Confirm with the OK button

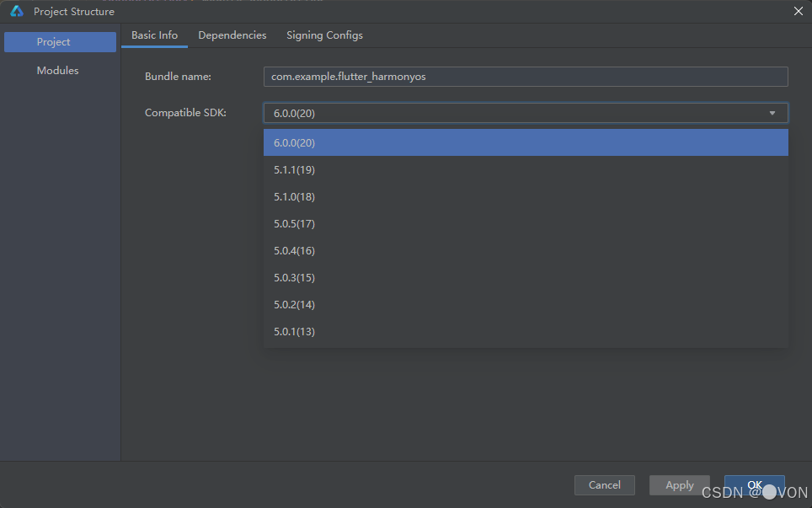754,485
